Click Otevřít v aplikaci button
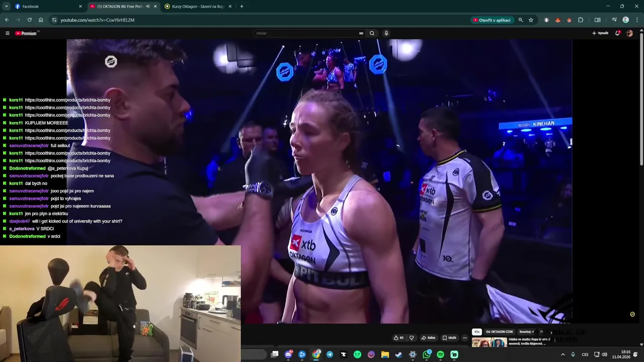 pyautogui.click(x=492, y=20)
